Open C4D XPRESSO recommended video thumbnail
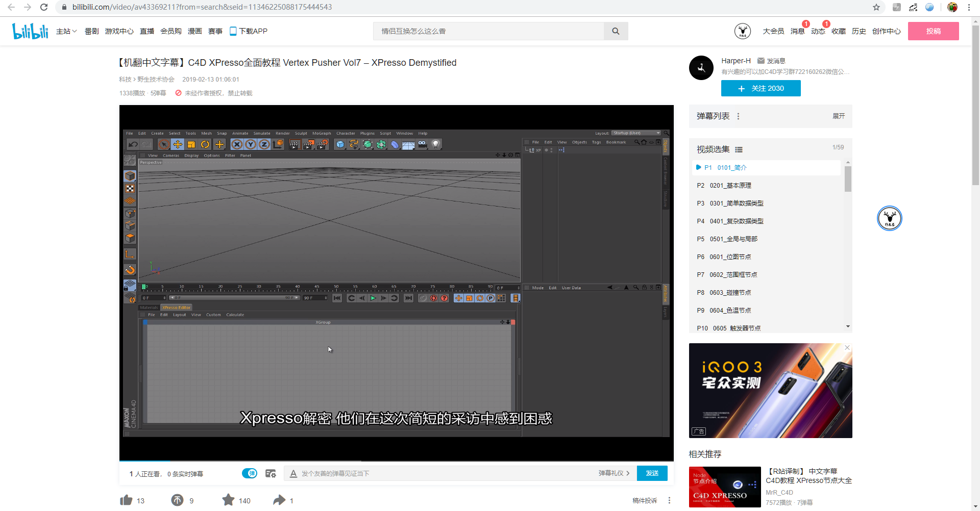The height and width of the screenshot is (511, 980). click(x=725, y=487)
